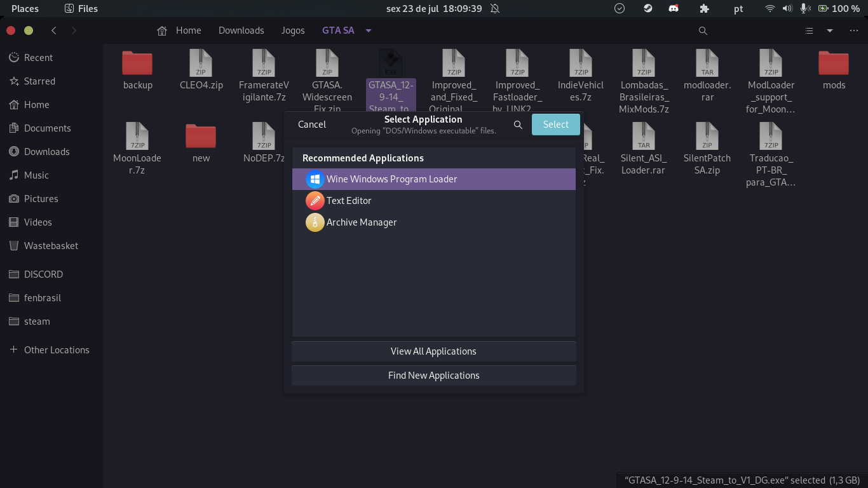The image size is (868, 488).
Task: Click the Files window search icon
Action: pyautogui.click(x=703, y=30)
